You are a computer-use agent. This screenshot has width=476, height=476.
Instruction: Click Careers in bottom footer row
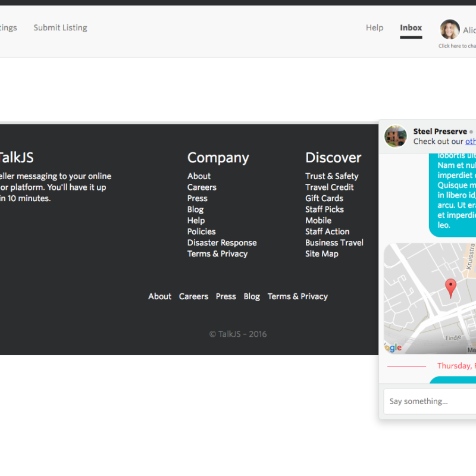[x=193, y=296]
